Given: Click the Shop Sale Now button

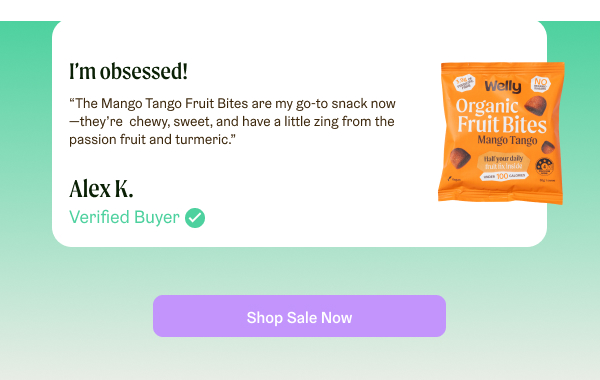Looking at the screenshot, I should 299,316.
